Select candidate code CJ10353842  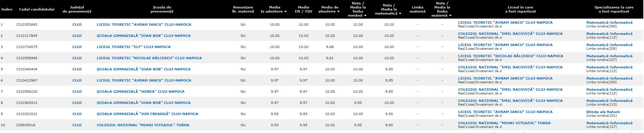(27, 24)
